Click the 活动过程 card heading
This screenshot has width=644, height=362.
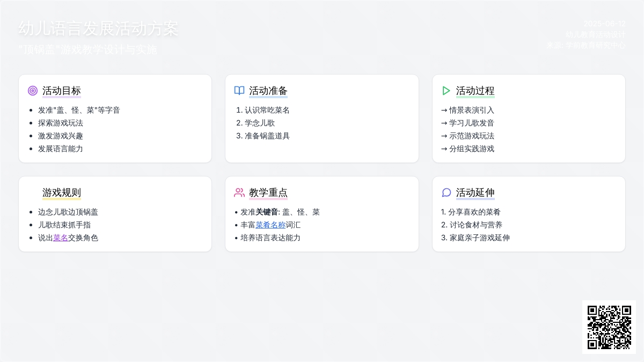pos(475,91)
